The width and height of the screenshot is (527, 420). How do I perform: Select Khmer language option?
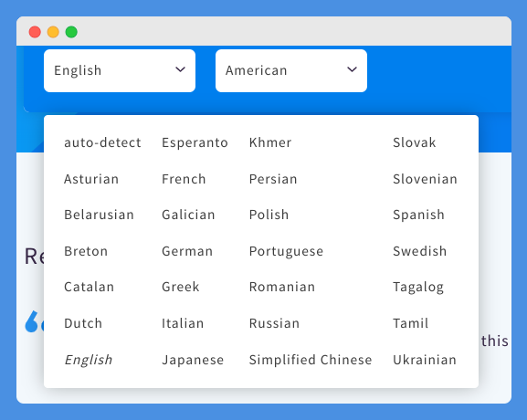270,142
